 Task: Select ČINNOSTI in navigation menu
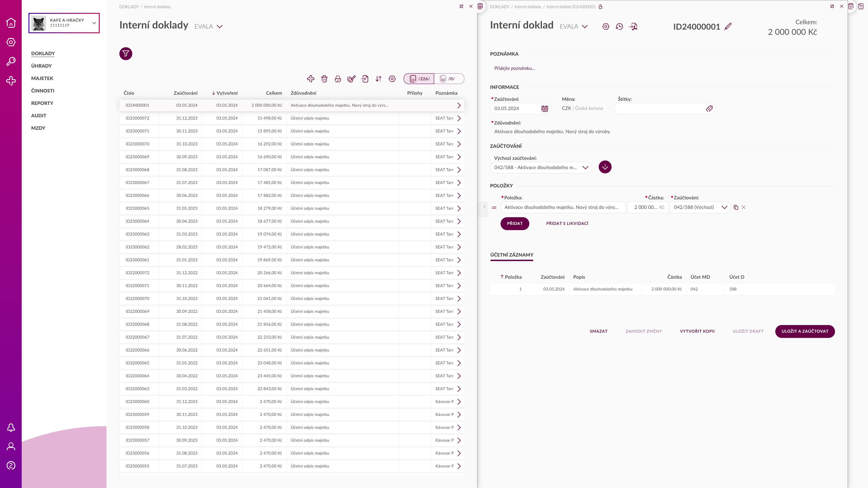pyautogui.click(x=43, y=91)
